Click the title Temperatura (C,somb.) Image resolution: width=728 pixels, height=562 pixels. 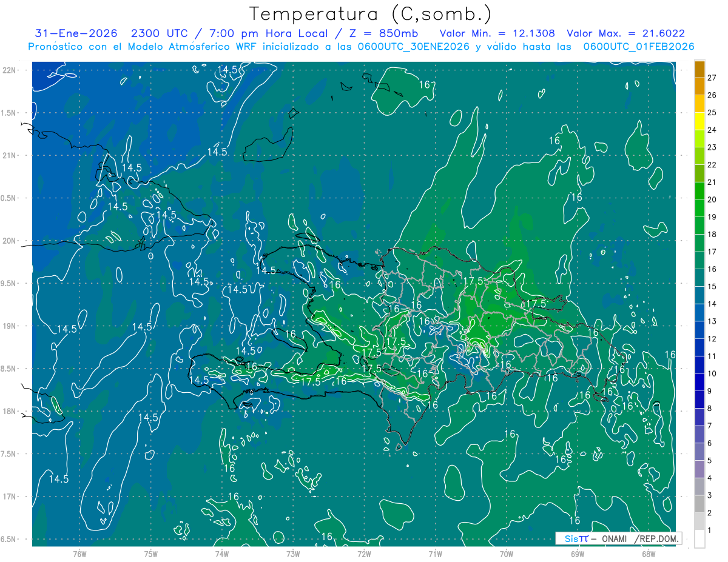click(x=370, y=14)
